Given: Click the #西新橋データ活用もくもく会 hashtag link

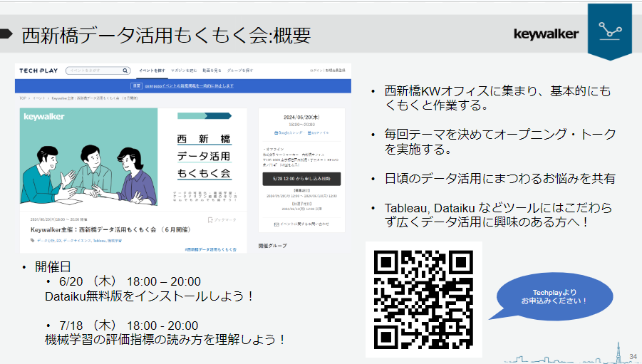Looking at the screenshot, I should coord(210,249).
